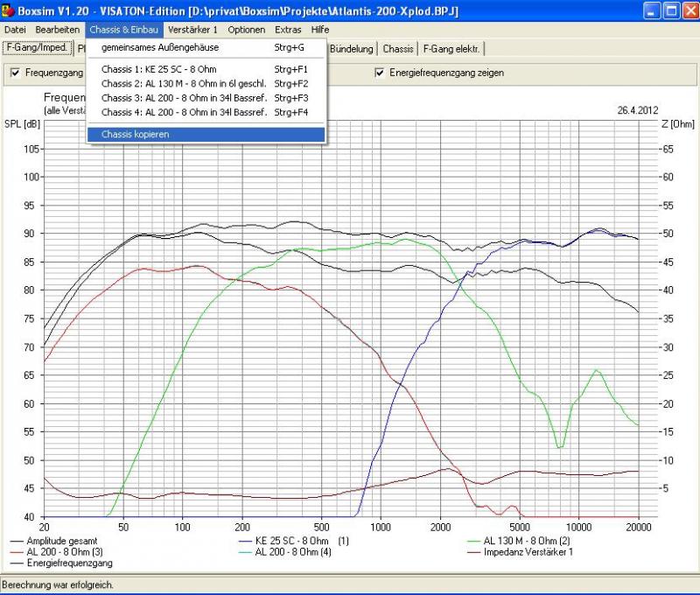This screenshot has height=595, width=700.
Task: Open the Datei menu
Action: (x=15, y=30)
